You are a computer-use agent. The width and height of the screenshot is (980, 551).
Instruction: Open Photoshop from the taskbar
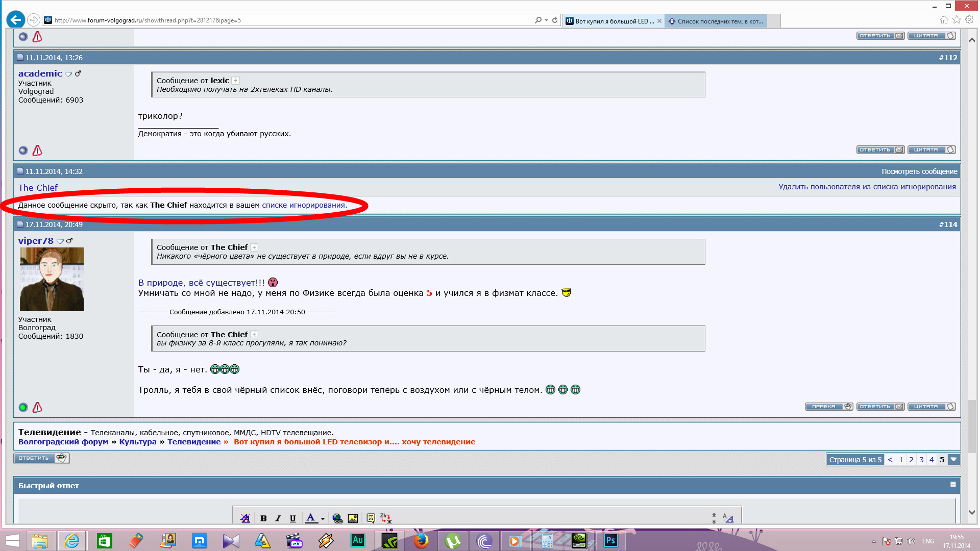point(610,540)
